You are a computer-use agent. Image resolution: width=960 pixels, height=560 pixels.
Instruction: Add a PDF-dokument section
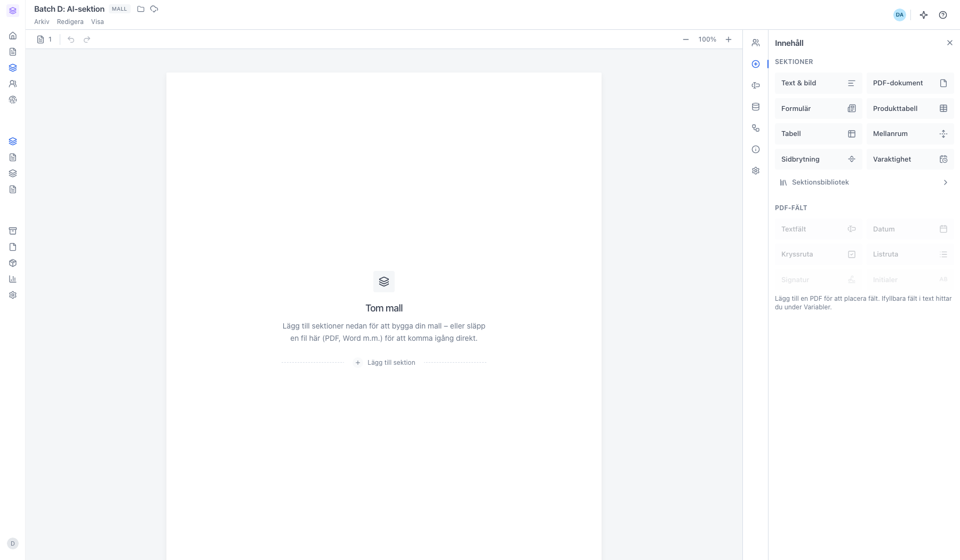pos(910,83)
